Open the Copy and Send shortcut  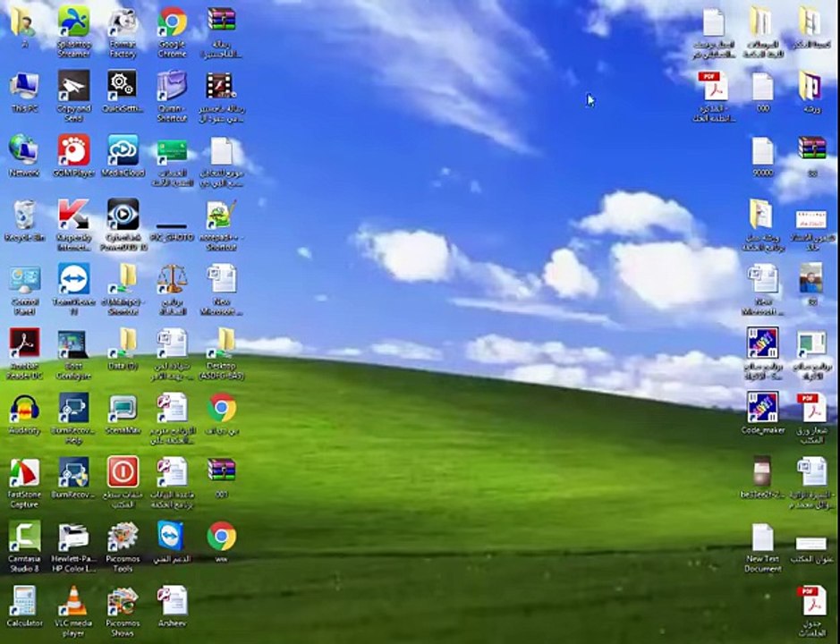73,96
